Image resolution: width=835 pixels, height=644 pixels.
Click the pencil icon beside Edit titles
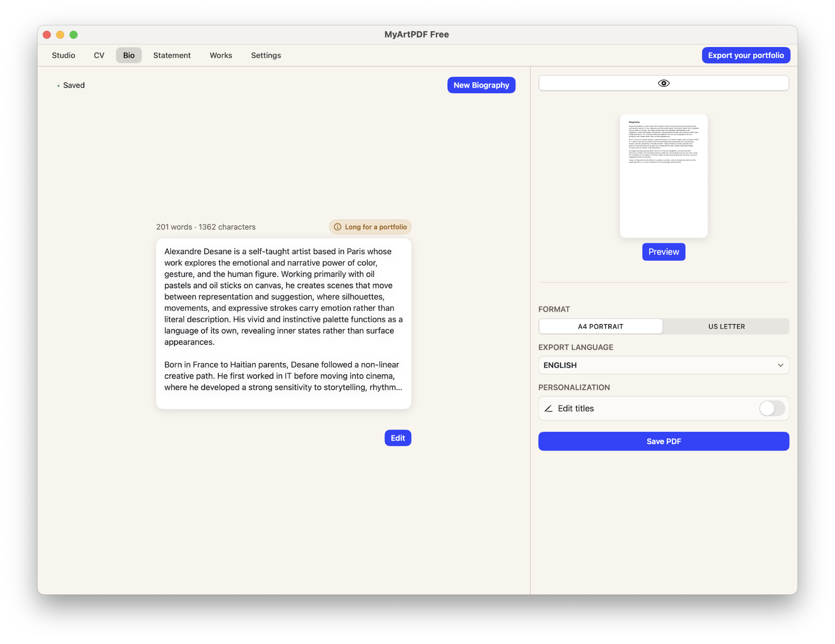pos(549,408)
